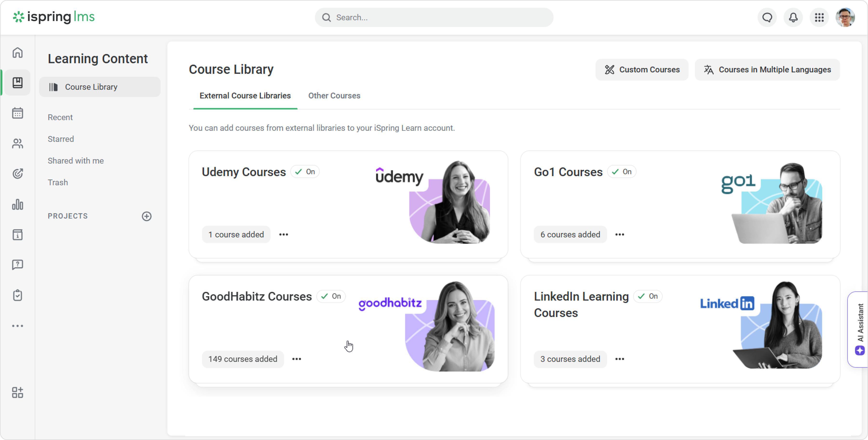This screenshot has width=868, height=440.
Task: Open the add-widgets icon at the sidebar bottom
Action: coord(18,392)
